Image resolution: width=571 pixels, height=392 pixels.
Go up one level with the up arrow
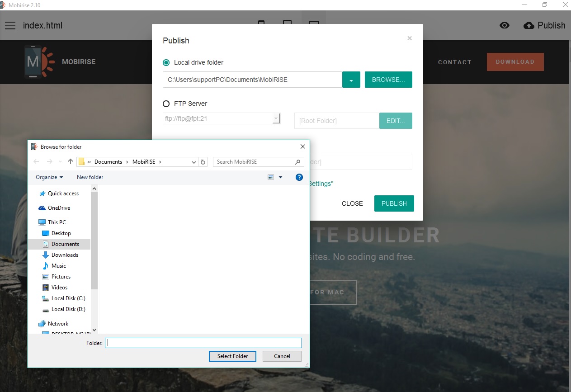click(x=71, y=161)
